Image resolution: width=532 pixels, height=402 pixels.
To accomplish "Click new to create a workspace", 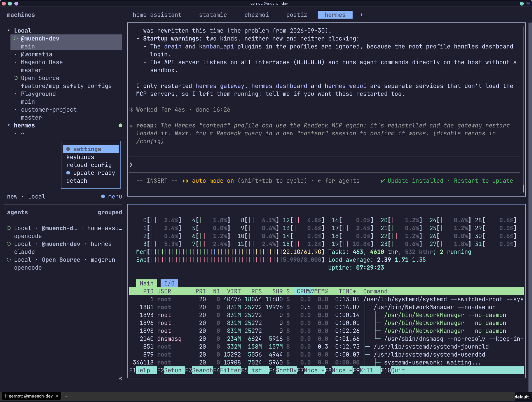I will pos(12,197).
